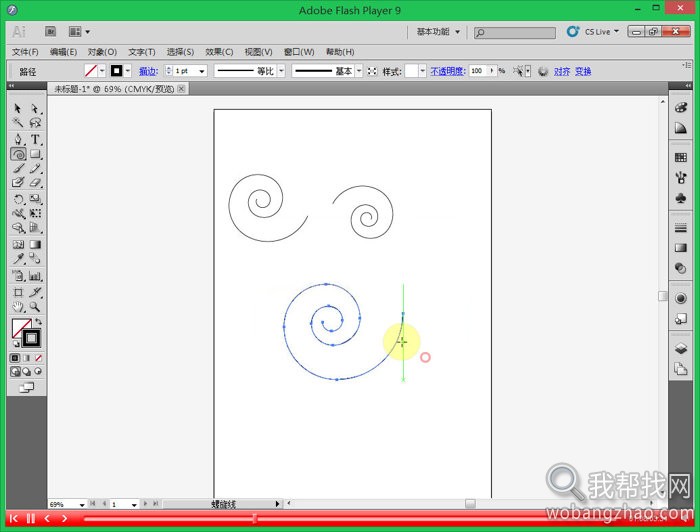This screenshot has width=700, height=532.
Task: Select the Blend tool
Action: pos(35,258)
